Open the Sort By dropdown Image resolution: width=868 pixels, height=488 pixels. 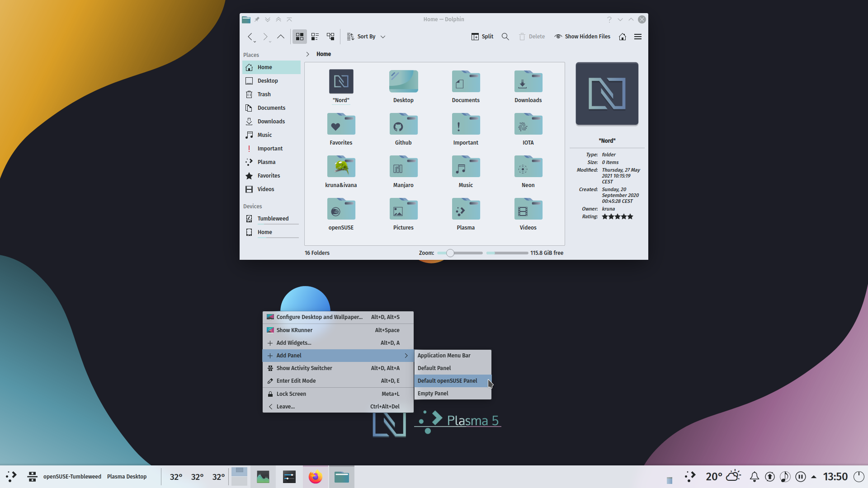tap(366, 37)
